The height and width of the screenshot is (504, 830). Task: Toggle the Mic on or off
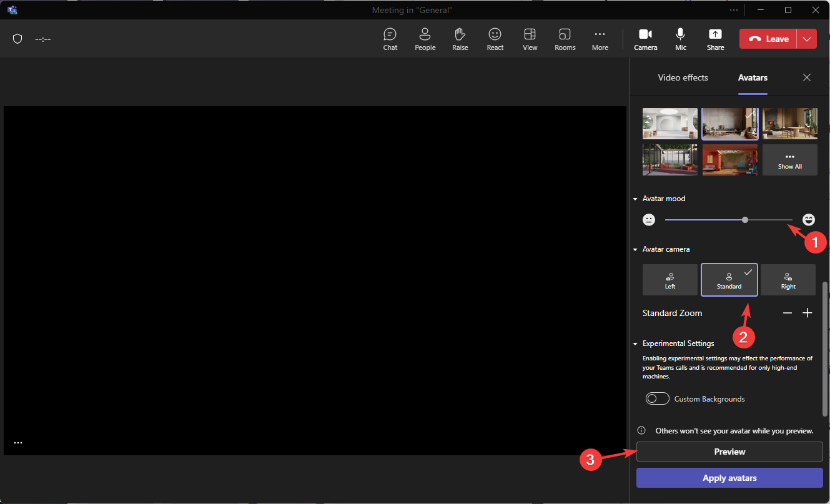[681, 39]
